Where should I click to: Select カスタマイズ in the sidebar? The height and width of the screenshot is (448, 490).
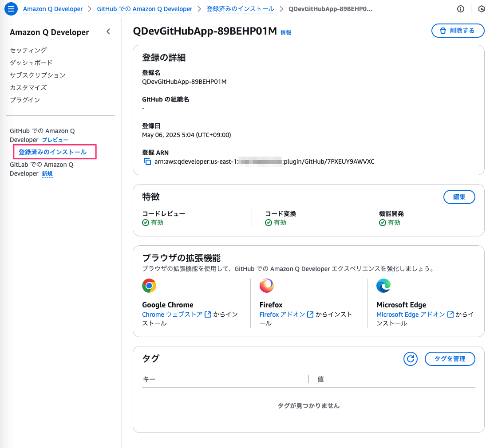coord(28,87)
